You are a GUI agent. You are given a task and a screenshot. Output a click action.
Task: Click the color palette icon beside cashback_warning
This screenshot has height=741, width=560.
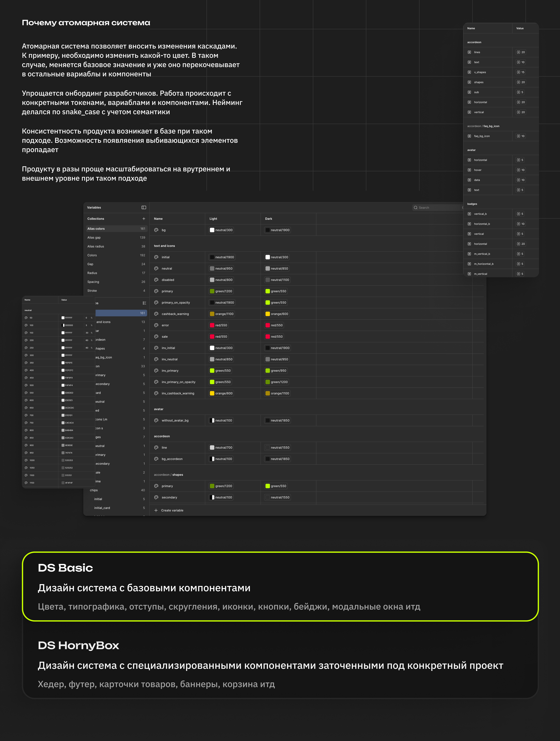(156, 314)
